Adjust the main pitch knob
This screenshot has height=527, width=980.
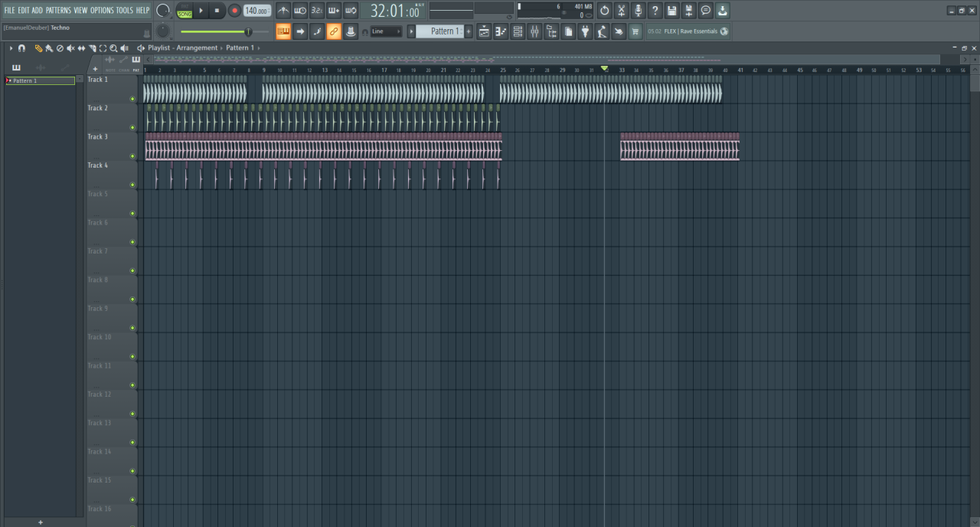click(x=163, y=31)
